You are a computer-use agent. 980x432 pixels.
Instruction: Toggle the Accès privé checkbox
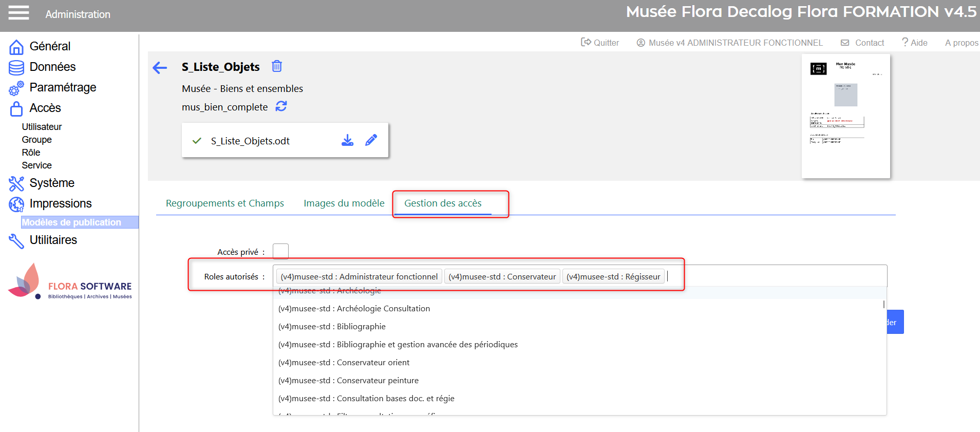click(280, 251)
